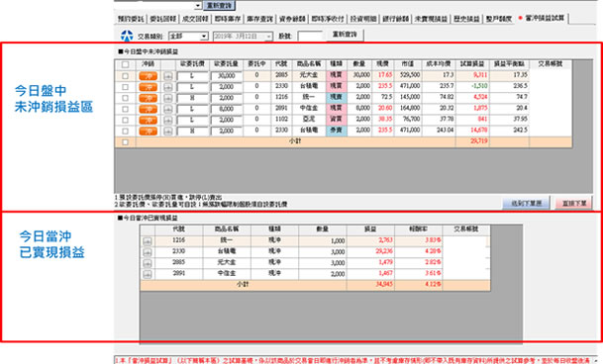Open the detail icon for the first 2330 row

coord(167,87)
